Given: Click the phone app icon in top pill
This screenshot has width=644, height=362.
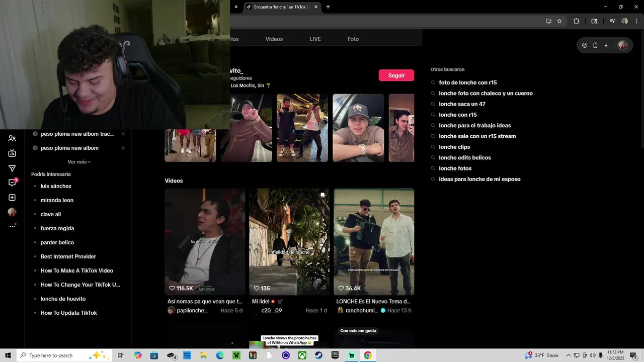Looking at the screenshot, I should coord(595,45).
